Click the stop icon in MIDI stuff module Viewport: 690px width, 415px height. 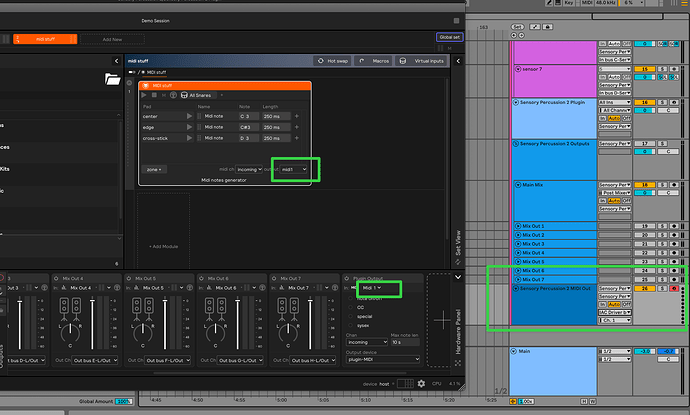pos(154,95)
